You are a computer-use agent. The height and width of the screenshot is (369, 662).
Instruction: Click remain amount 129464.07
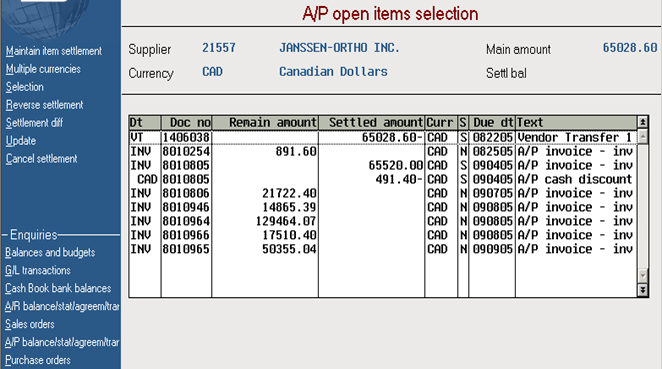click(x=286, y=221)
